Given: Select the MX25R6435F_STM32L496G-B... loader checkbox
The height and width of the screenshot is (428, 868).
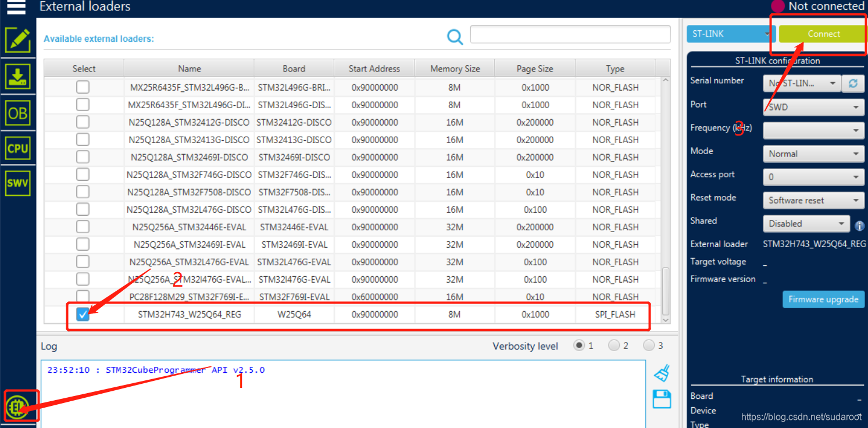Looking at the screenshot, I should (83, 87).
